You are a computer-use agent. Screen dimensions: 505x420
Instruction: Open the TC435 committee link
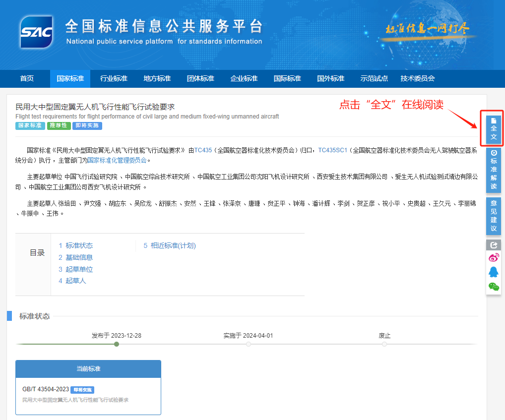pos(203,150)
